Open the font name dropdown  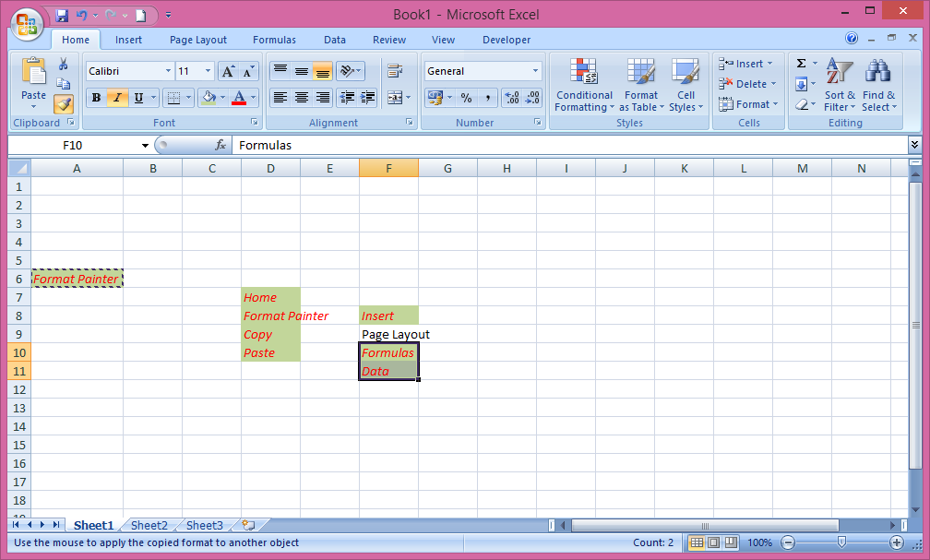[168, 71]
